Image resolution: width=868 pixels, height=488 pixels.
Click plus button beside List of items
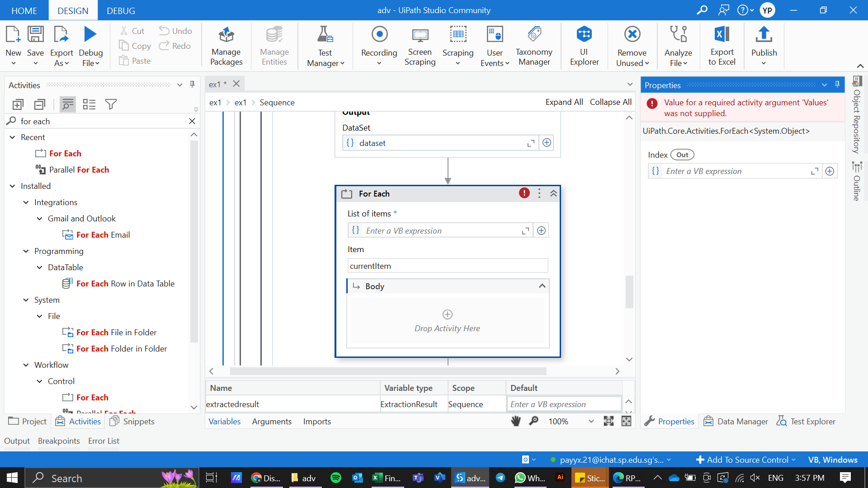(541, 231)
